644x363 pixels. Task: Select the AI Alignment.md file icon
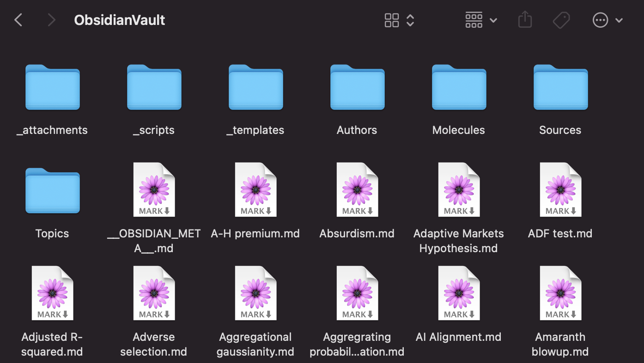tap(459, 293)
